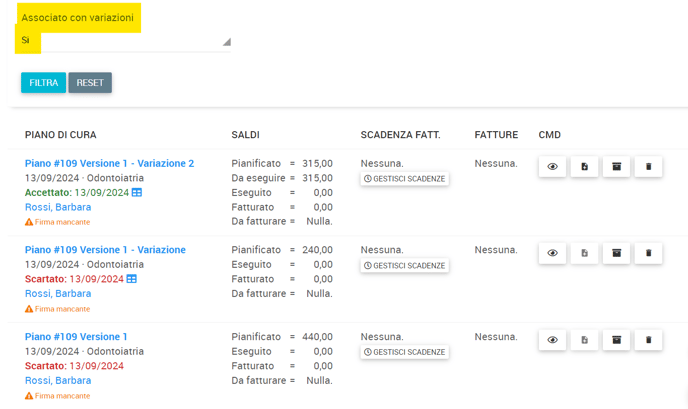The image size is (688, 409).
Task: Delete the Piano #109 Versione 1 row
Action: coord(649,340)
